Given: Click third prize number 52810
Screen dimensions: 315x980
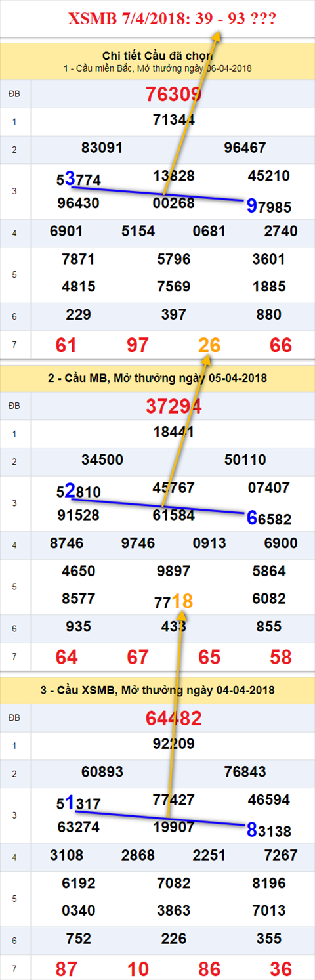Looking at the screenshot, I should click(79, 490).
